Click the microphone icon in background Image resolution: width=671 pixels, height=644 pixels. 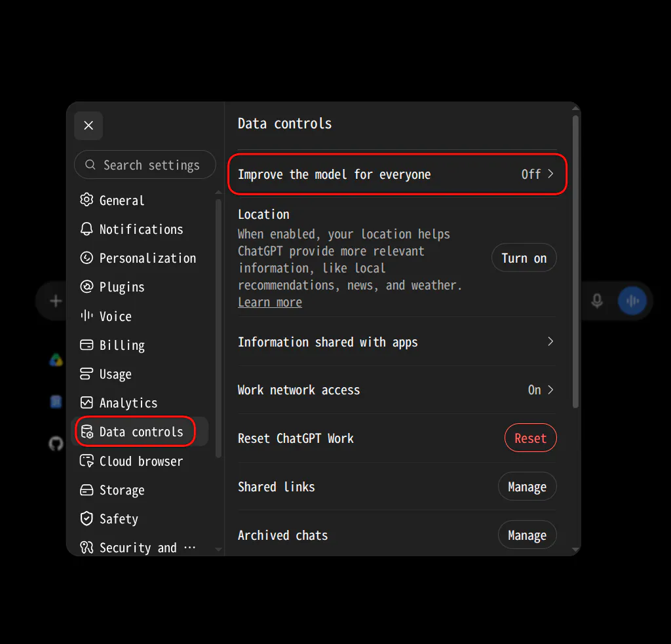click(597, 301)
